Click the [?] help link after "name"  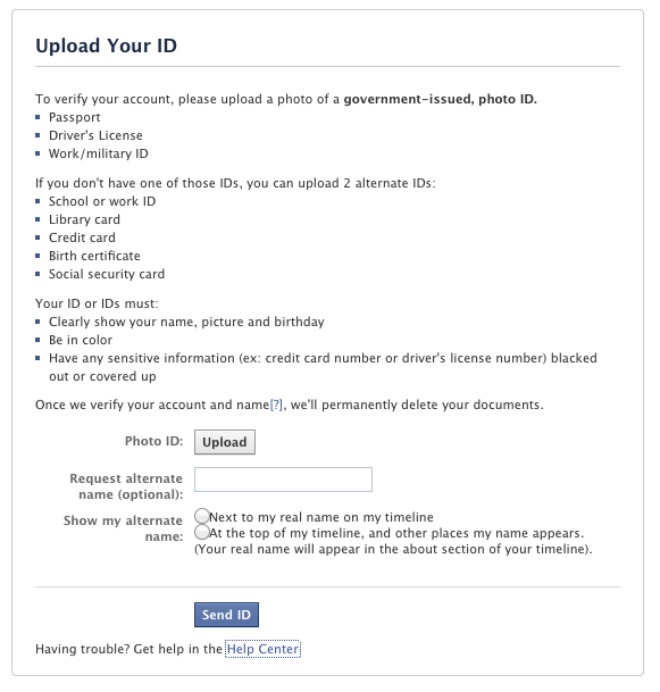tap(277, 404)
